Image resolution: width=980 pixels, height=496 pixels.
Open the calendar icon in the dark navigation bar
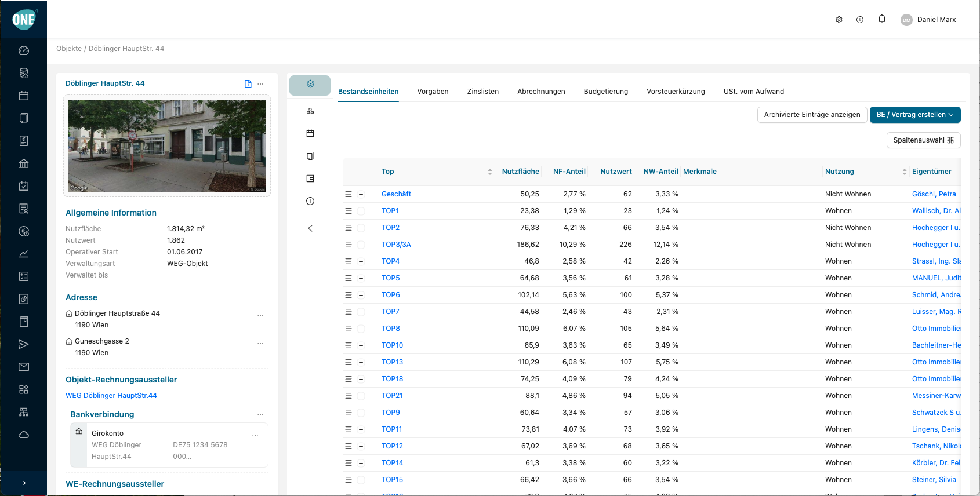coord(24,96)
